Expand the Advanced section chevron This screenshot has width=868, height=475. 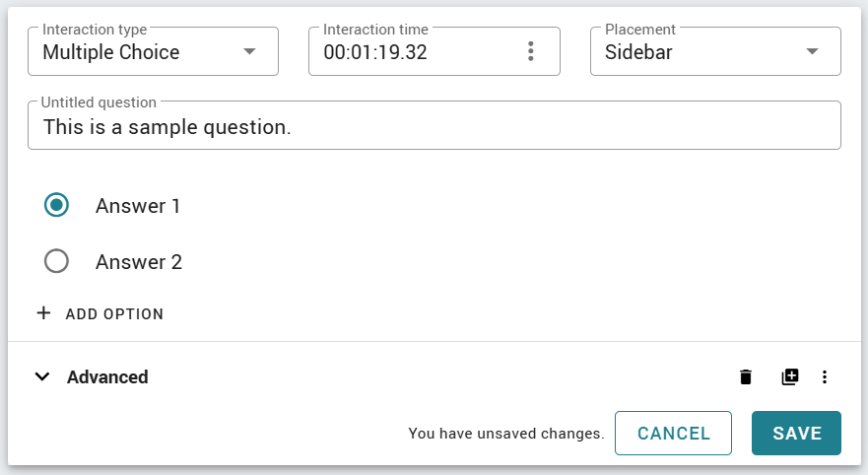[x=42, y=377]
